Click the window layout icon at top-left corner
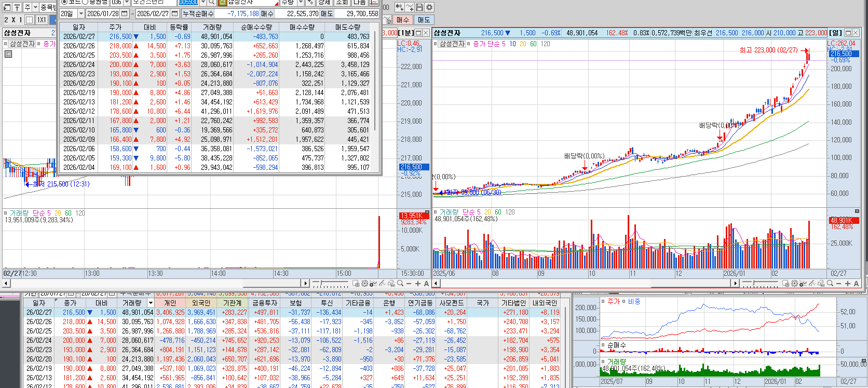Image resolution: width=868 pixels, height=388 pixels. click(7, 7)
